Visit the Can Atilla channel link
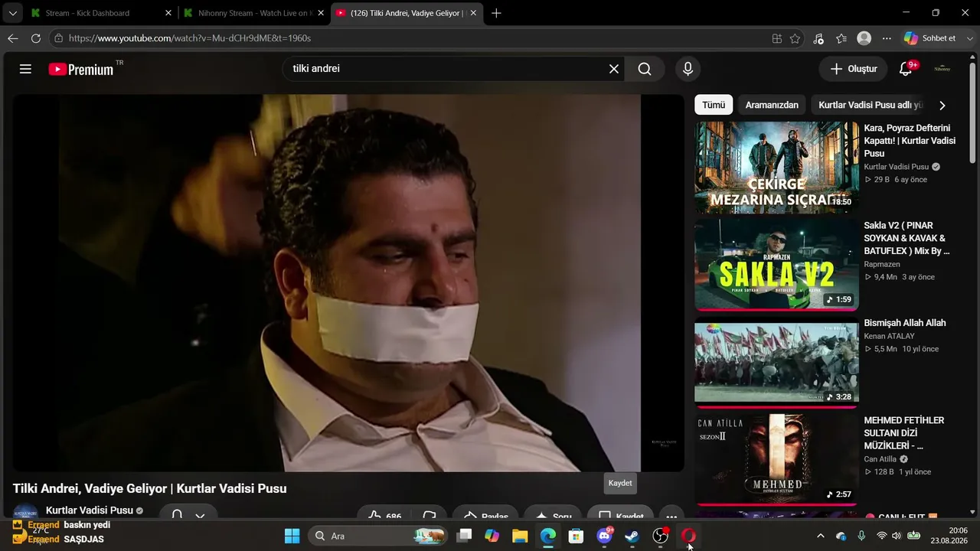Screen dimensions: 980x551 tap(880, 459)
